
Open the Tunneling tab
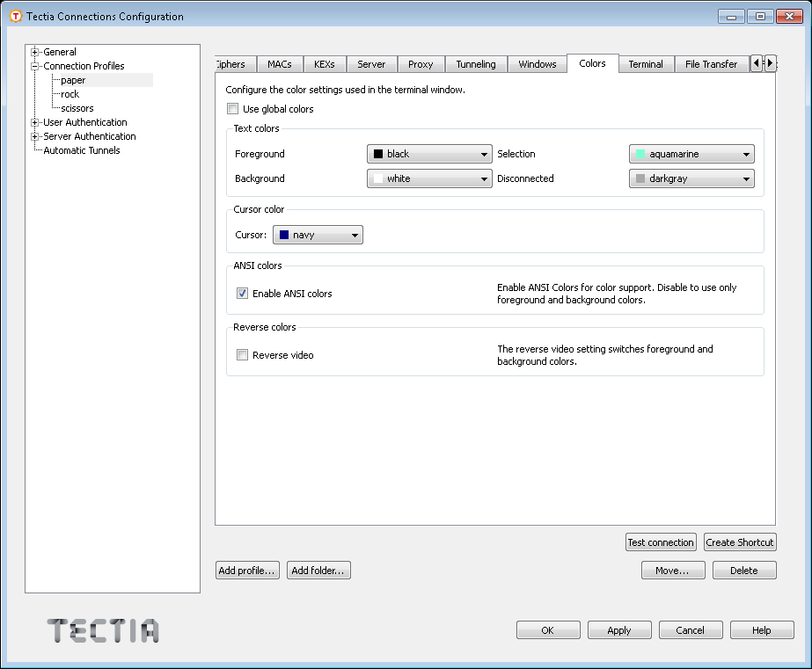tap(476, 63)
